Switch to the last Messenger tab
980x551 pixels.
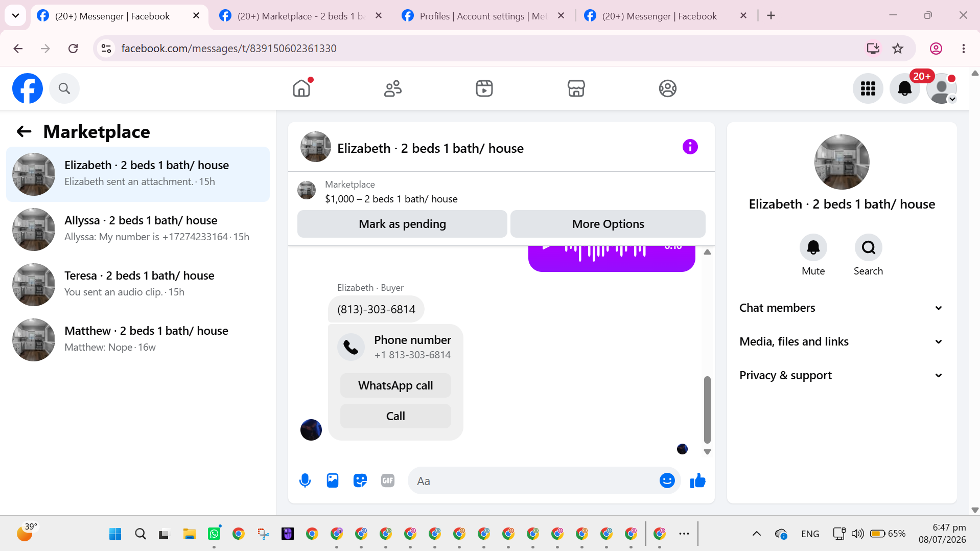(666, 16)
